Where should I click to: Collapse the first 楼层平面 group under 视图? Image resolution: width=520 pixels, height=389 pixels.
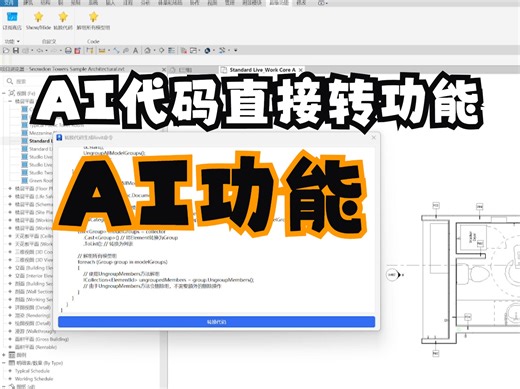(x=10, y=101)
